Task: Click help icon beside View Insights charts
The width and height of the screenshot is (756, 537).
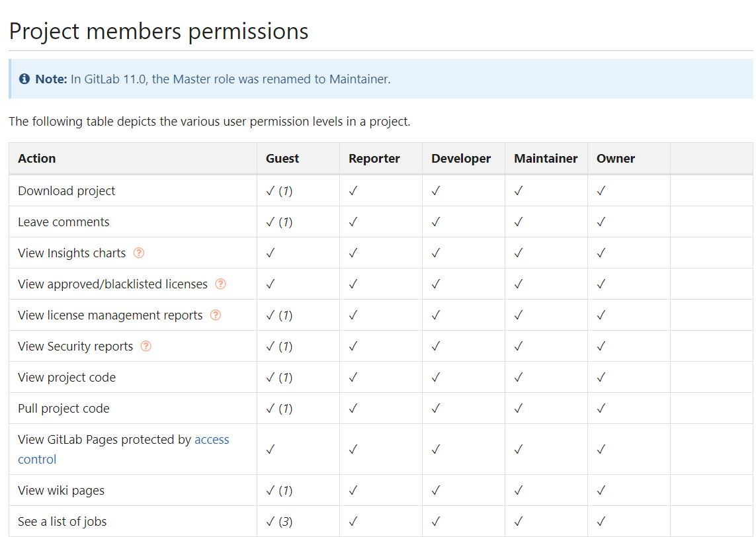Action: pyautogui.click(x=139, y=253)
